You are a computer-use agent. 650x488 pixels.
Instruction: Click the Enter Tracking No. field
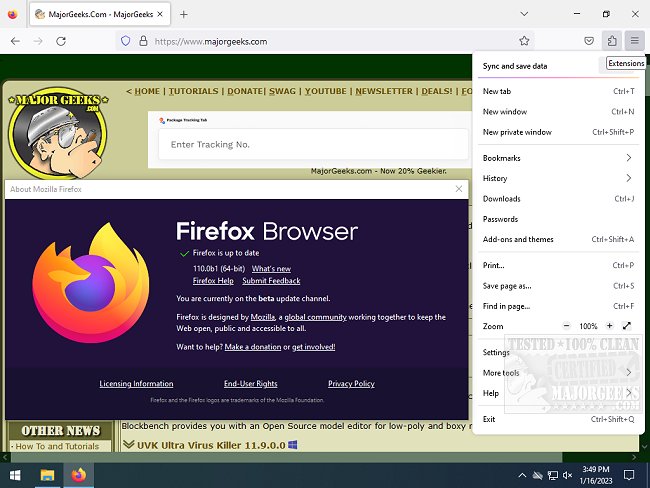312,145
